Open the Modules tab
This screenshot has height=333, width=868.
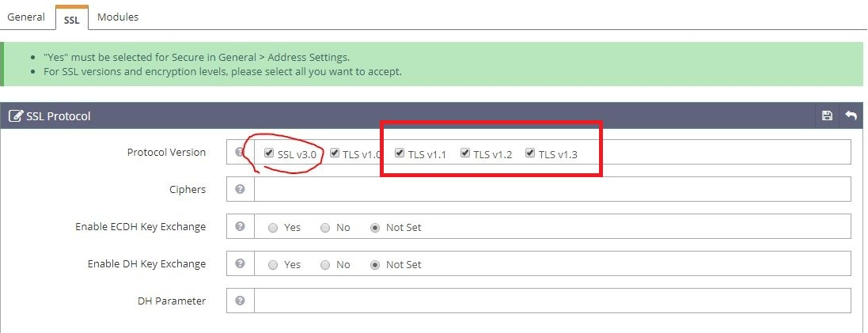pos(118,17)
